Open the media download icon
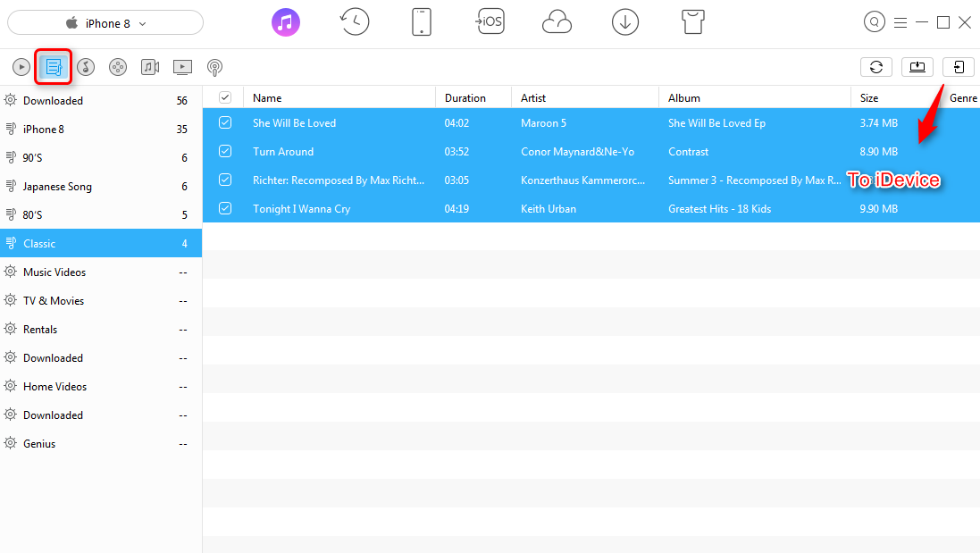 pyautogui.click(x=625, y=22)
